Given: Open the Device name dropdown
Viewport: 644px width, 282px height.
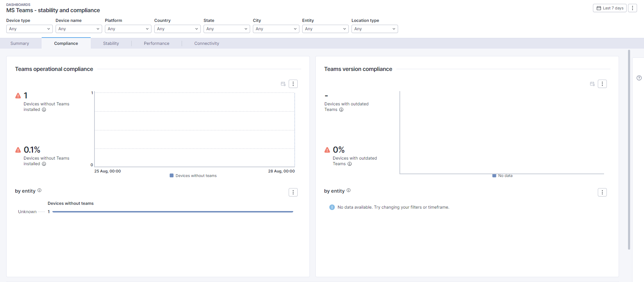Looking at the screenshot, I should pyautogui.click(x=79, y=29).
